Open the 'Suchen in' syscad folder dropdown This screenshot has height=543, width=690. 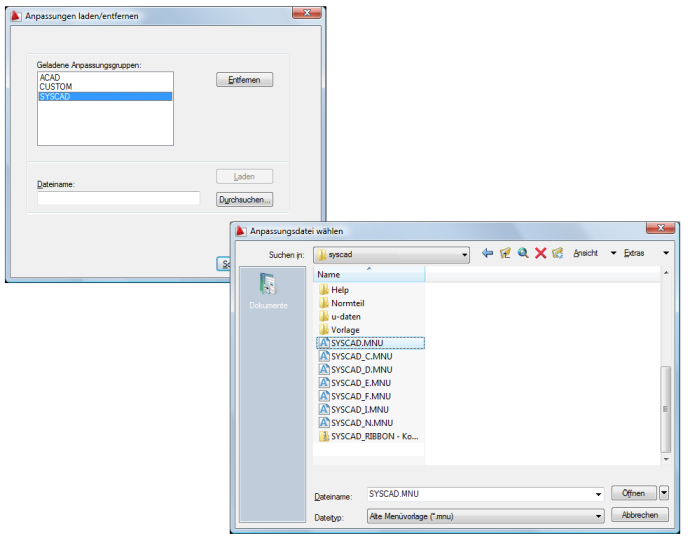click(x=391, y=255)
